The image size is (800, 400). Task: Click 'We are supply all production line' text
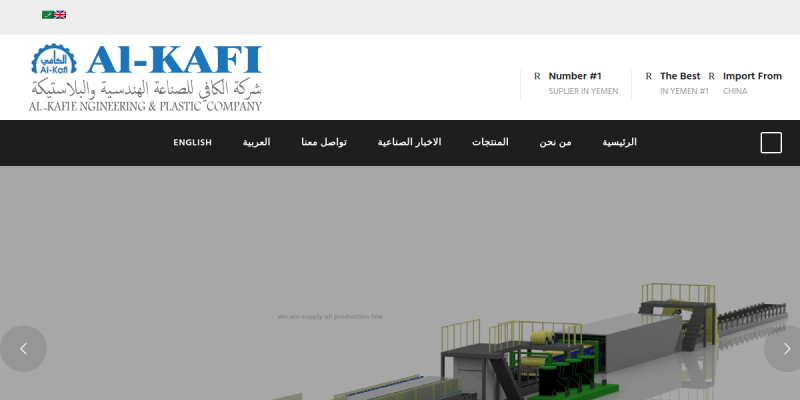coord(330,317)
